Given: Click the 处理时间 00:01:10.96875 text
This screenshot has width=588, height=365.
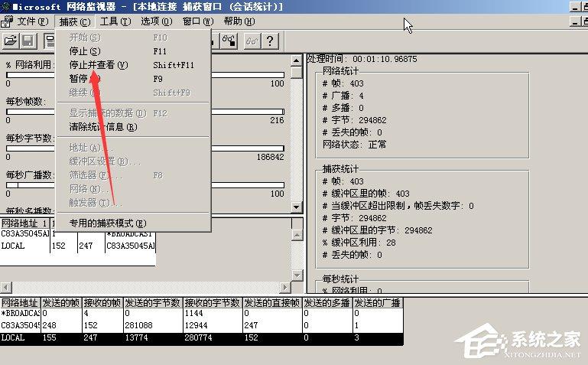Looking at the screenshot, I should click(x=362, y=59).
